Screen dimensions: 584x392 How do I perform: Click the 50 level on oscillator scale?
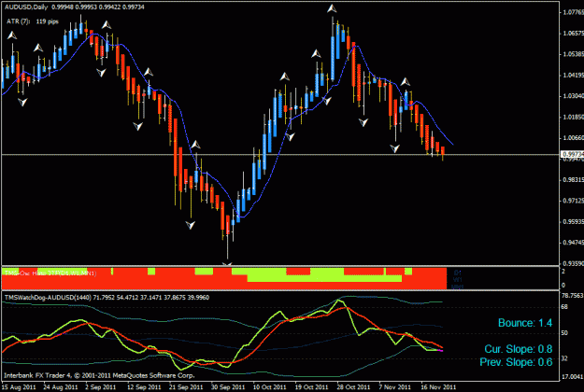coord(564,333)
